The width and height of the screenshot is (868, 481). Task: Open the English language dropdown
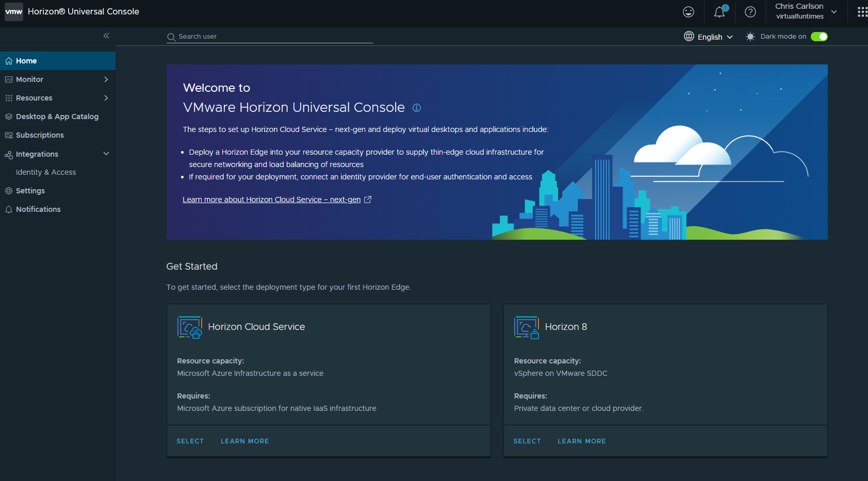715,37
